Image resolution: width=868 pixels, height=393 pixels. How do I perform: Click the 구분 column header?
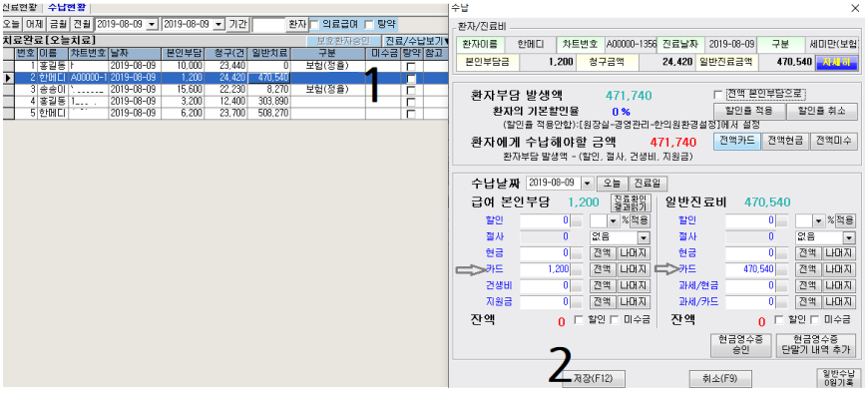click(x=327, y=53)
